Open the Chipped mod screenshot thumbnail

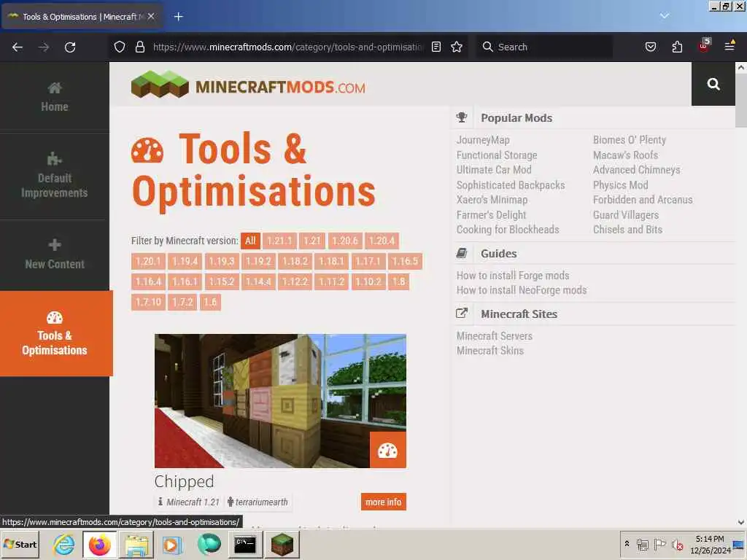[280, 401]
